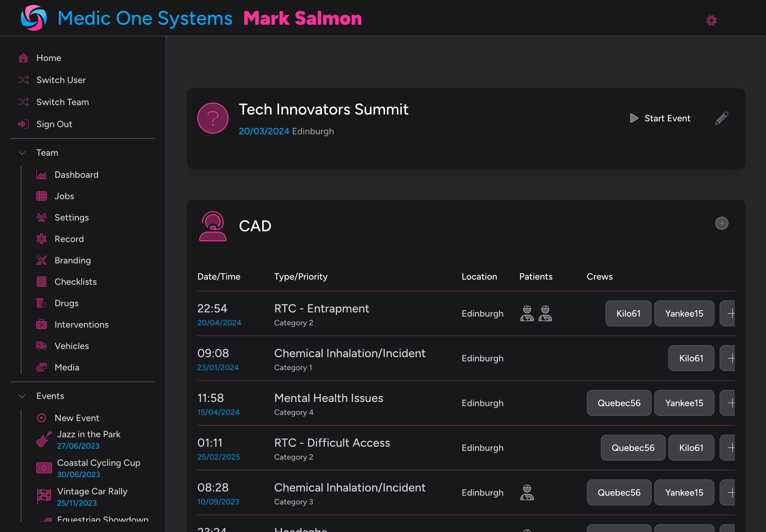Collapse the Events section
This screenshot has width=766, height=532.
pyautogui.click(x=22, y=396)
